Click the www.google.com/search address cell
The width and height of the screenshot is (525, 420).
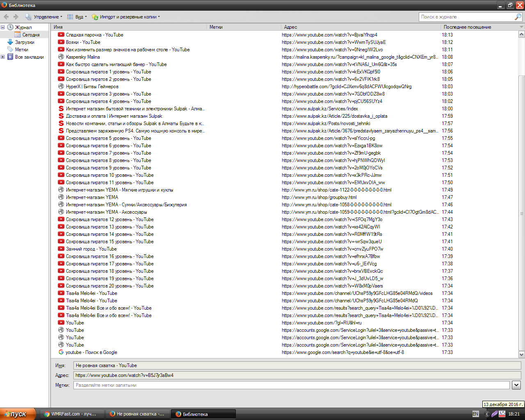point(343,352)
